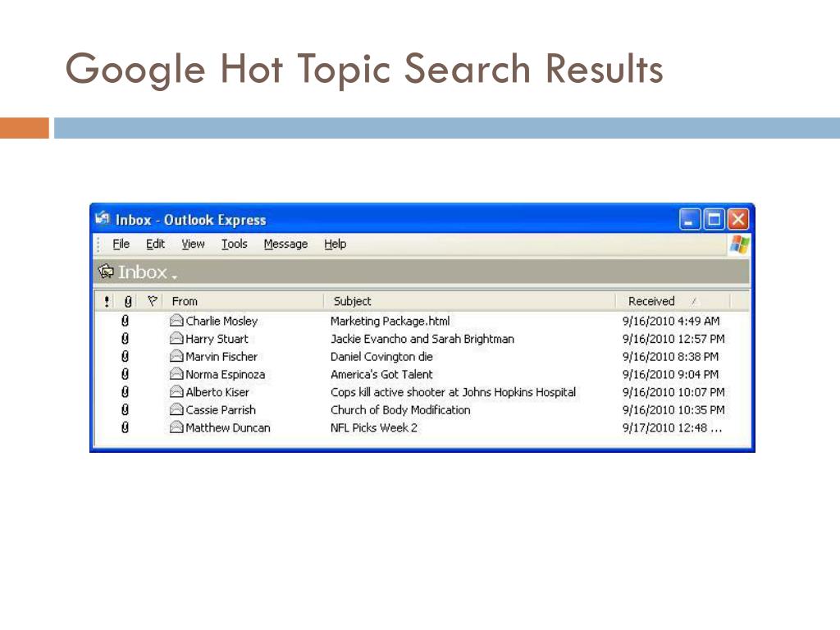
Task: Close the Outlook Express window
Action: point(737,219)
